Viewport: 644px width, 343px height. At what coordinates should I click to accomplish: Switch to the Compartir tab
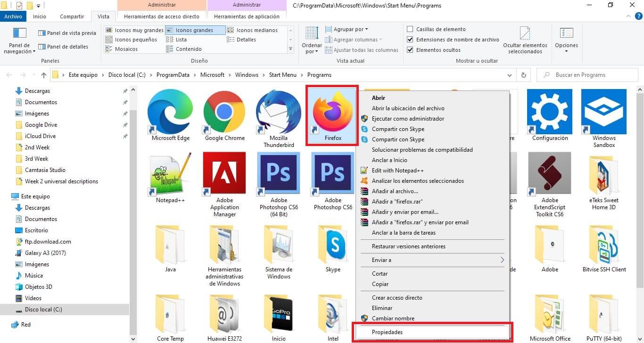click(72, 16)
